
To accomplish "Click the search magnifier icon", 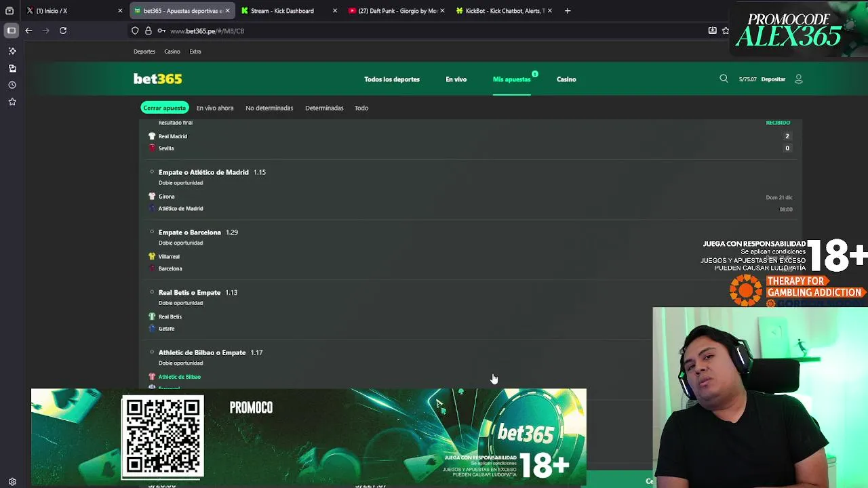I will 724,79.
